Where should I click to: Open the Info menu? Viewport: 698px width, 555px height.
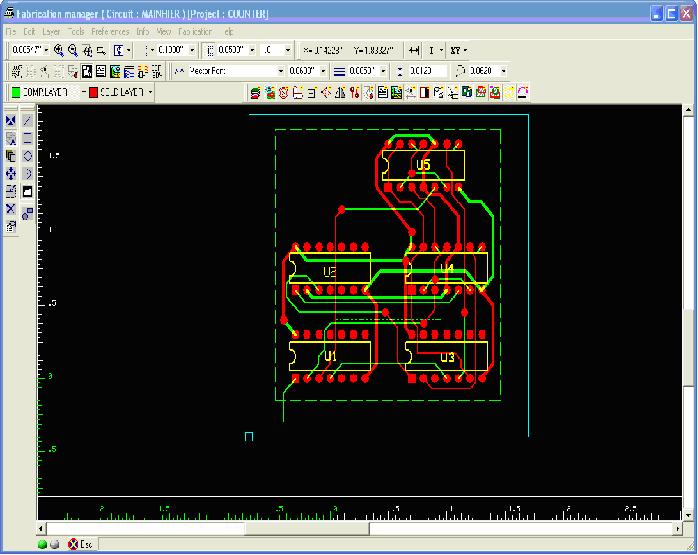(x=142, y=32)
